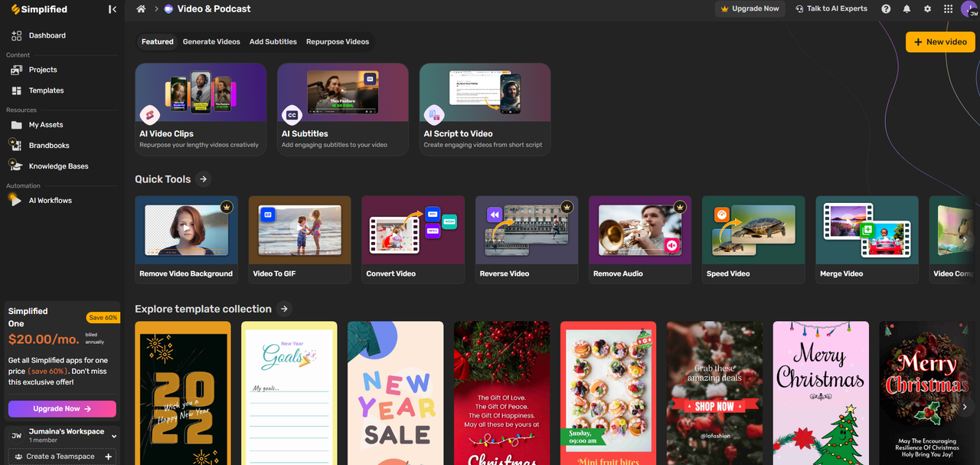Open the Mini fruit bites template
Viewport: 980px width, 465px height.
click(x=609, y=393)
